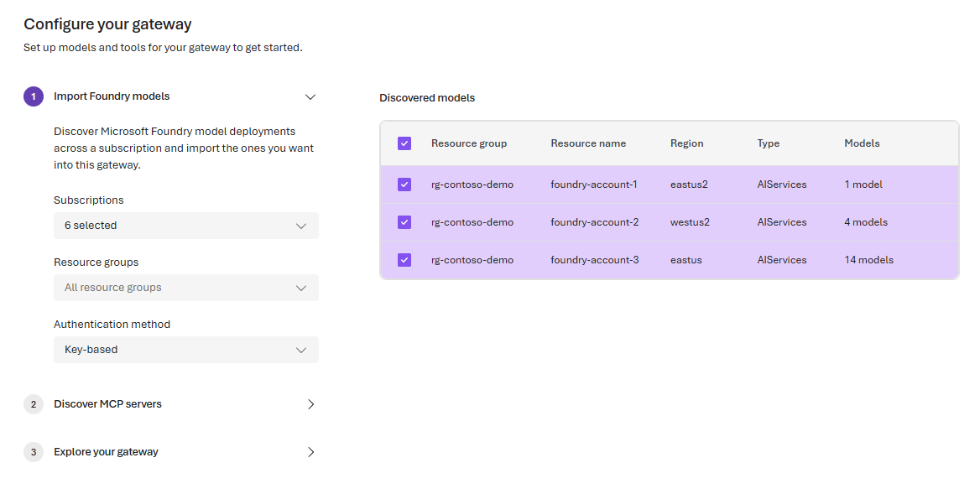Sort by the Region column header
The width and height of the screenshot is (980, 494).
pos(687,143)
